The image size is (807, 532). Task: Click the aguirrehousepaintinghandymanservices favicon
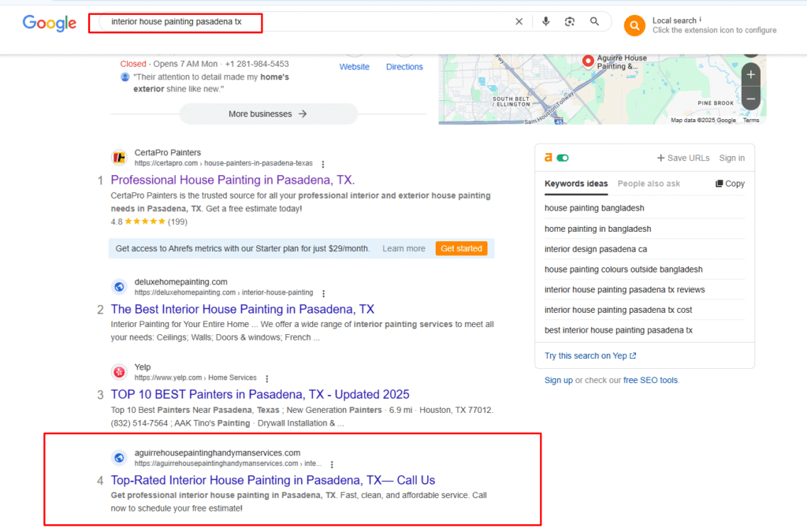[x=120, y=457]
